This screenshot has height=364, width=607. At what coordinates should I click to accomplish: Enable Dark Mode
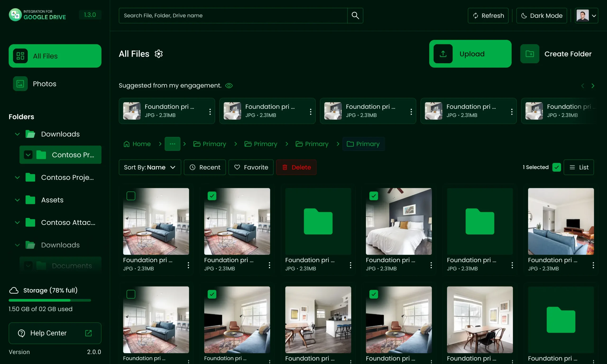(x=542, y=15)
